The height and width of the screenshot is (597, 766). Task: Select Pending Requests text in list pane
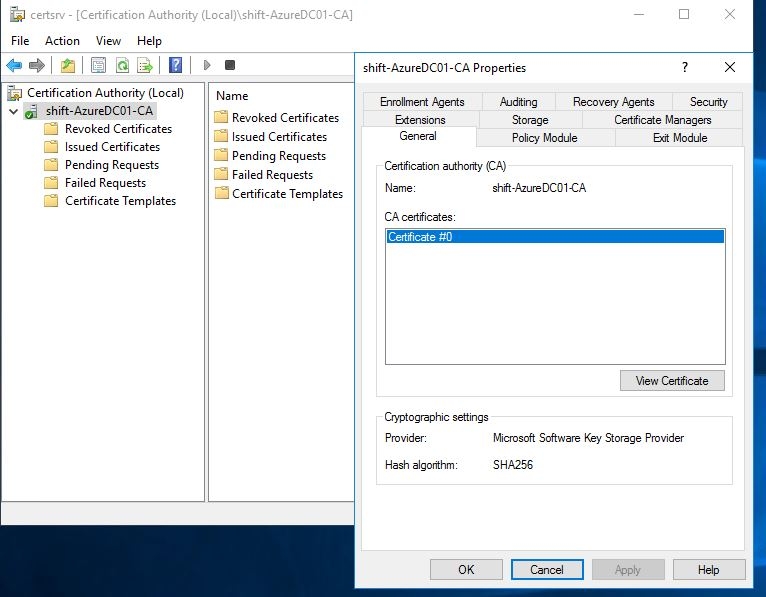click(279, 156)
